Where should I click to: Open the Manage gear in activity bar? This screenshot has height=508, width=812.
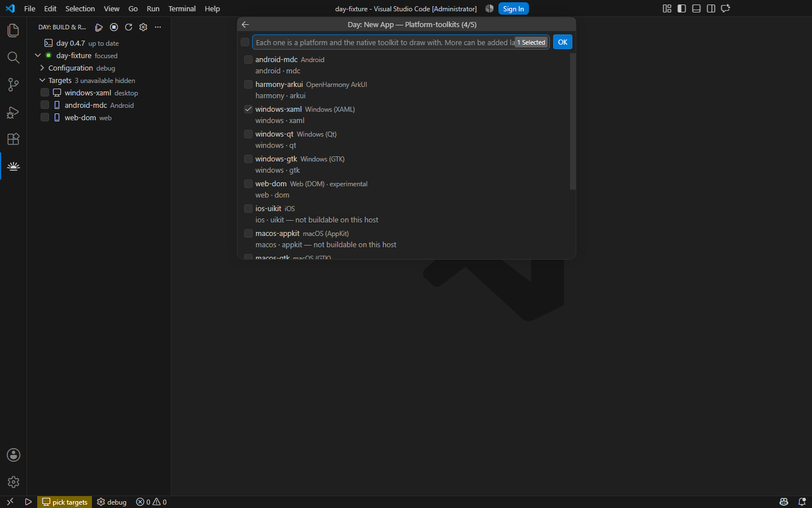coord(13,482)
